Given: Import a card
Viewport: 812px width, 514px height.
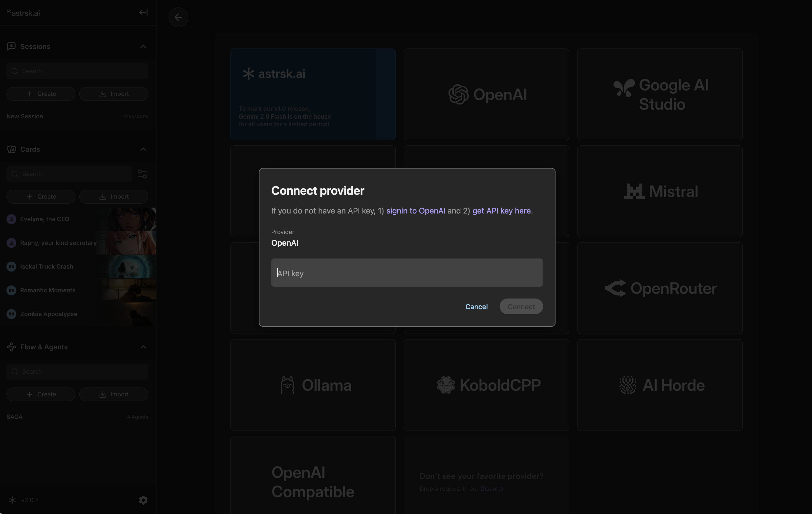Looking at the screenshot, I should (x=114, y=197).
